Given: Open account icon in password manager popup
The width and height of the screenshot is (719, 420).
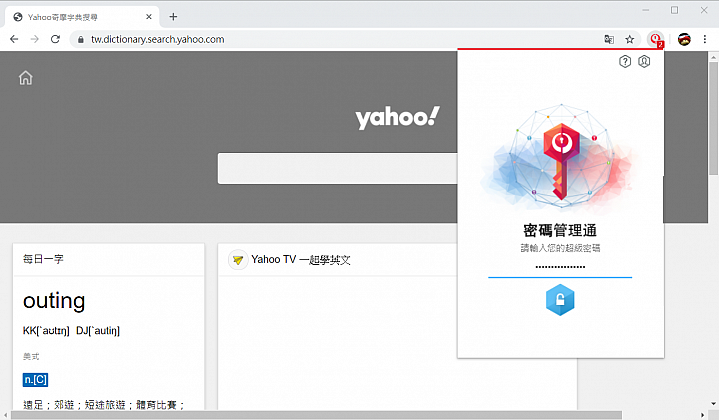Looking at the screenshot, I should tap(644, 61).
